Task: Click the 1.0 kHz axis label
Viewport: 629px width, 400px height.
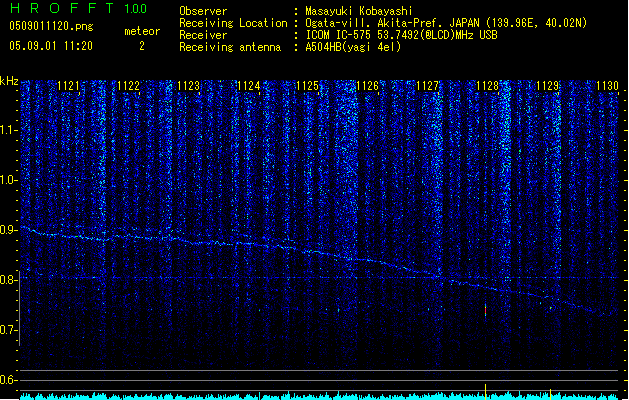Action: [9, 180]
